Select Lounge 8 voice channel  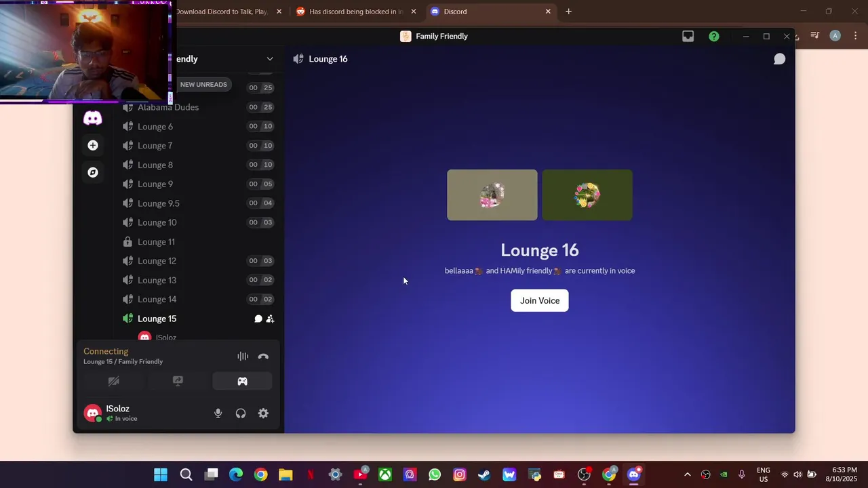pyautogui.click(x=198, y=165)
